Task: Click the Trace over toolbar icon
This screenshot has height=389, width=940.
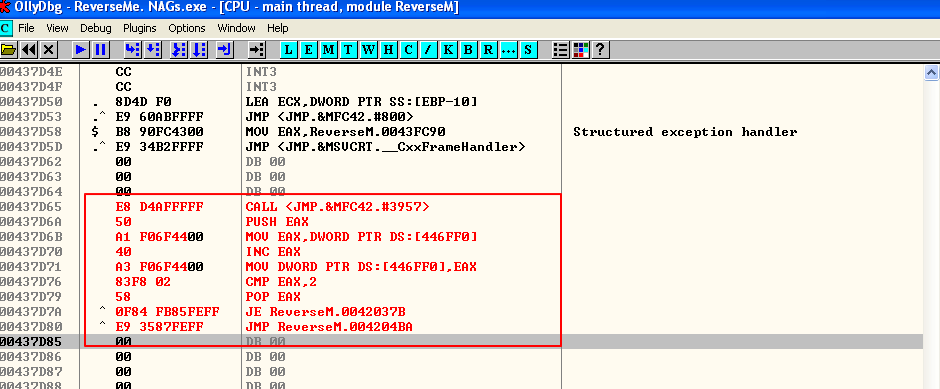Action: 199,50
